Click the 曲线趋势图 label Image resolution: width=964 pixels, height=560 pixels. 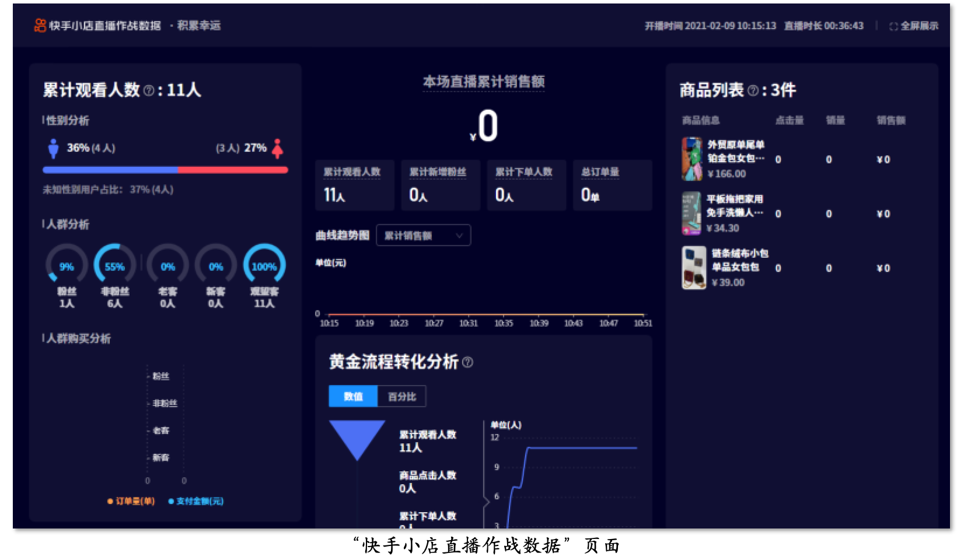point(343,235)
